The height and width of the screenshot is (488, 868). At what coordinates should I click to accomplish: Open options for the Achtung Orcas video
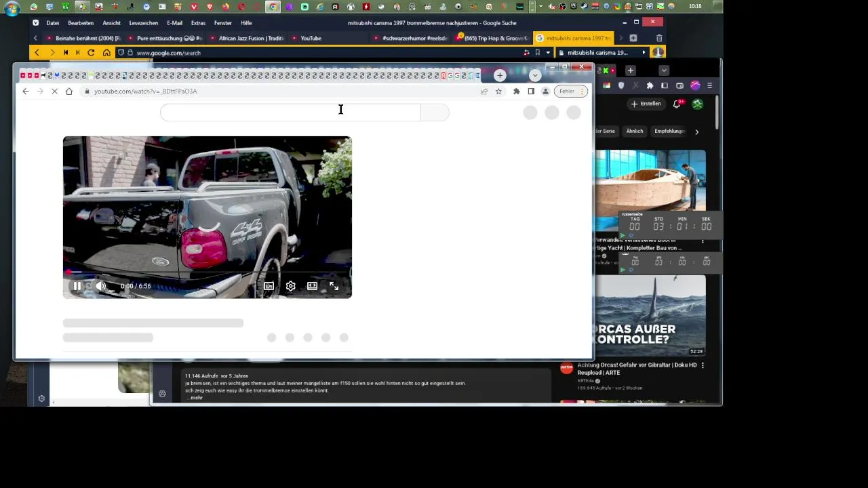point(703,365)
